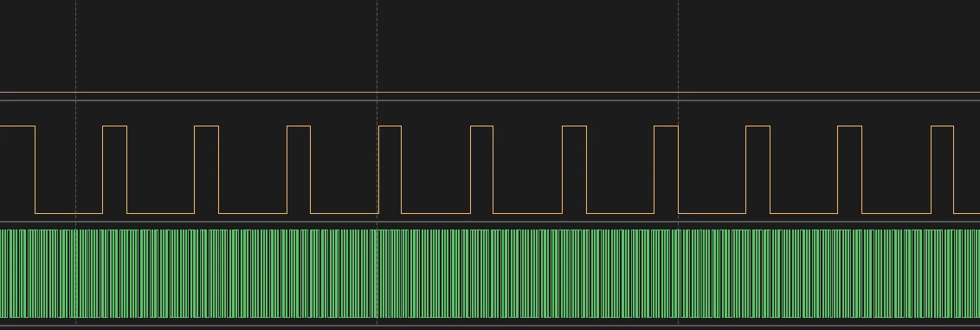Select the flat constant-high orange signal trace
This screenshot has width=980, height=330.
pos(490,93)
